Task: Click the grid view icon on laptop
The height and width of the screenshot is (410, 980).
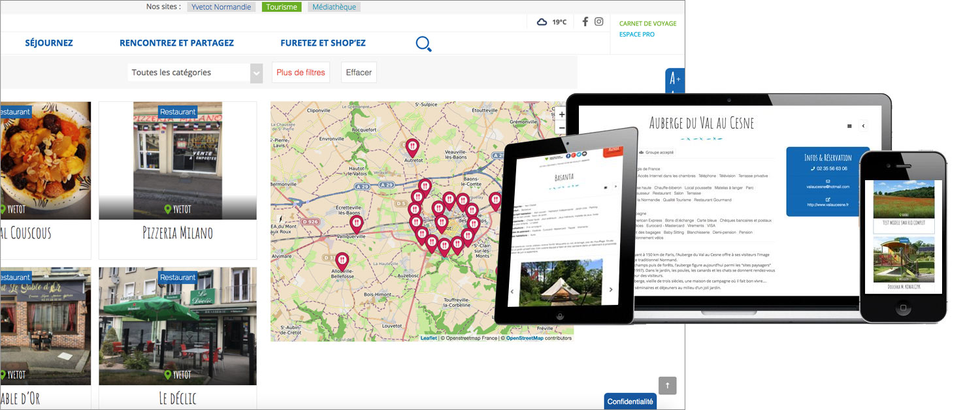Action: click(849, 126)
